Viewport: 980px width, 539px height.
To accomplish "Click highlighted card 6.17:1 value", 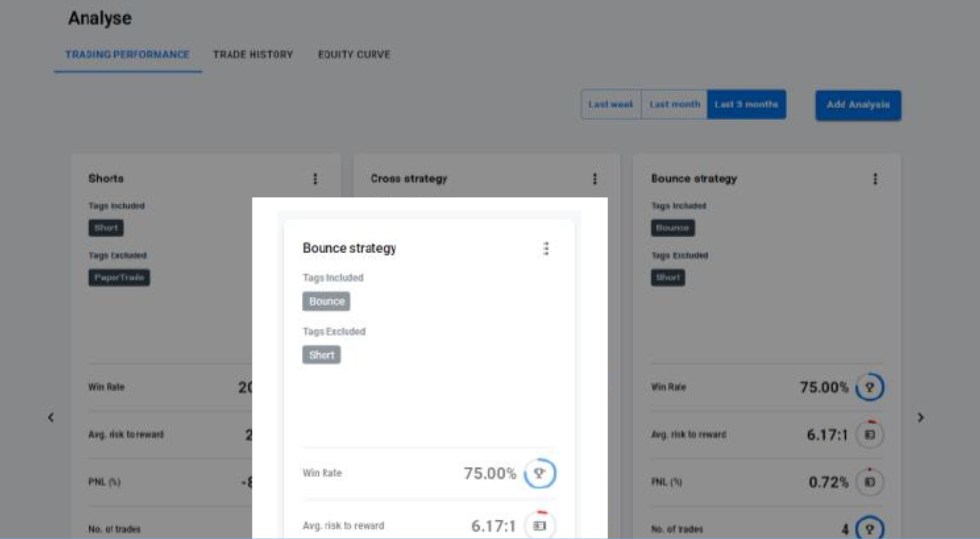I will [493, 526].
